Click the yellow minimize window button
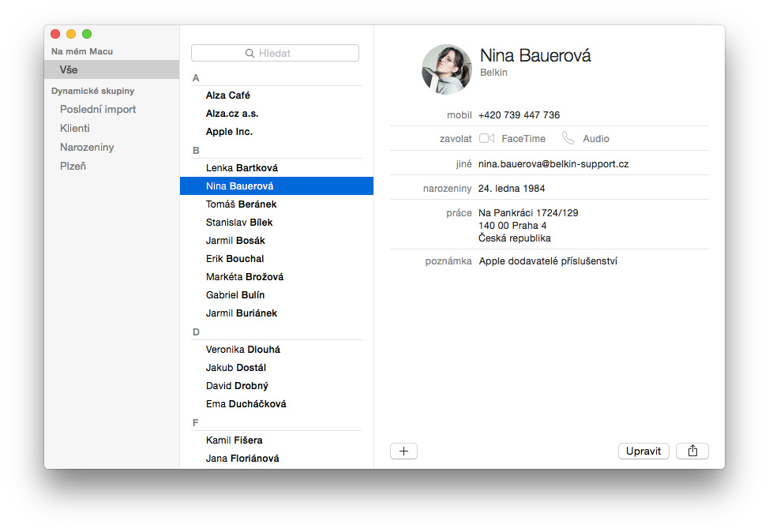769x532 pixels. point(71,34)
